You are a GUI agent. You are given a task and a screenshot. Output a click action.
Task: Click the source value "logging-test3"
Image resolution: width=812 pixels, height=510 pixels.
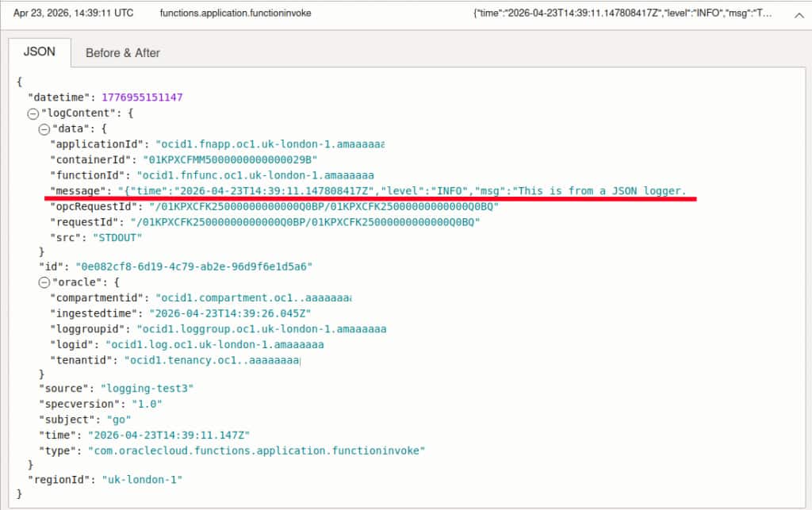pyautogui.click(x=147, y=389)
